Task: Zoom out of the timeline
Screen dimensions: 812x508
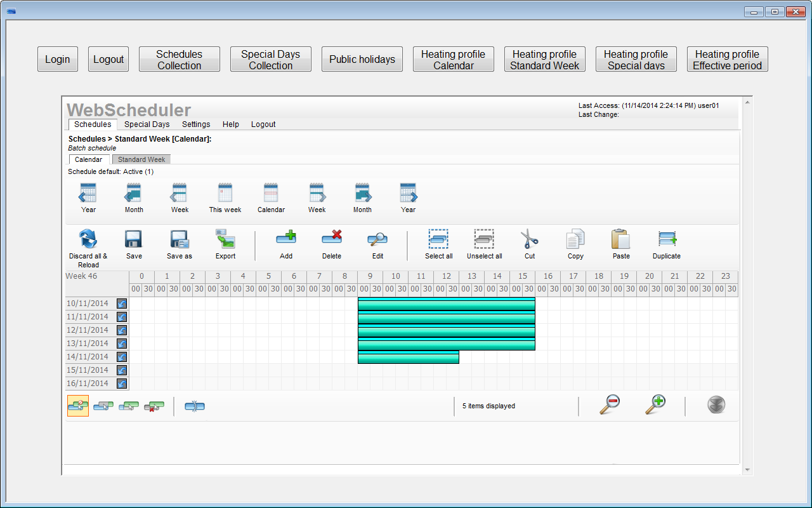Action: pos(610,405)
